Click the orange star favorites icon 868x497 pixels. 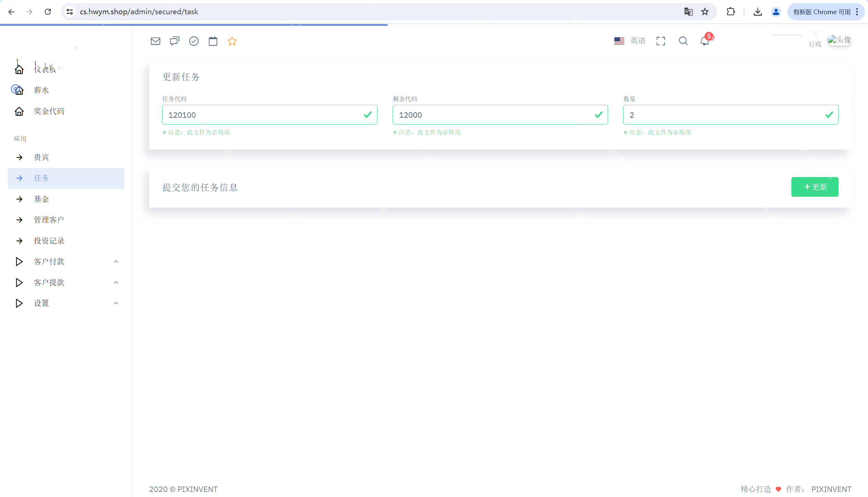232,41
